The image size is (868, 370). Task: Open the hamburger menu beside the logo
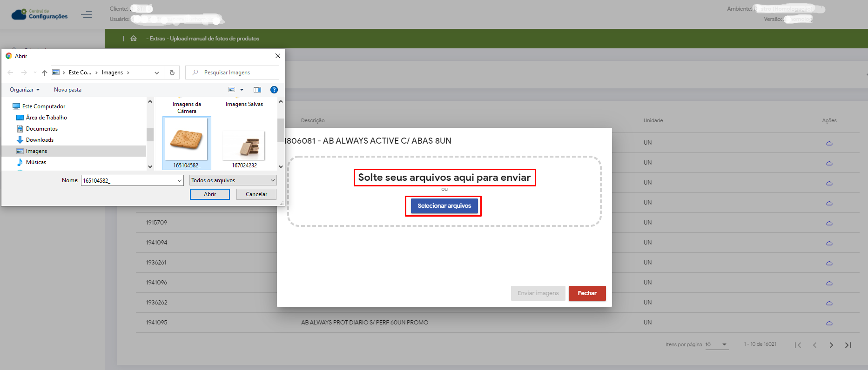click(87, 14)
